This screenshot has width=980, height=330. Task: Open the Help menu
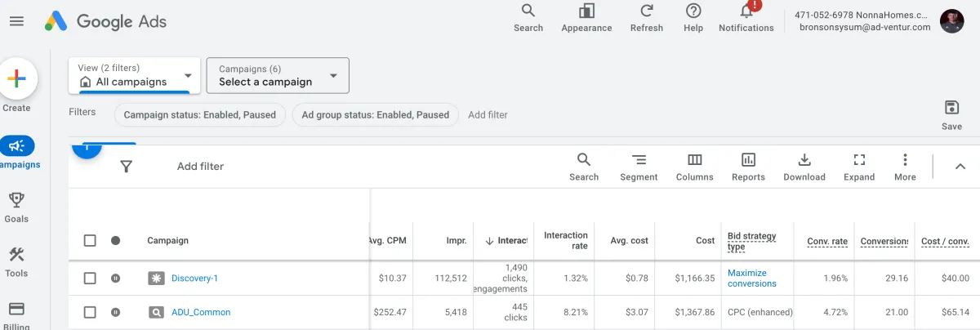[693, 18]
